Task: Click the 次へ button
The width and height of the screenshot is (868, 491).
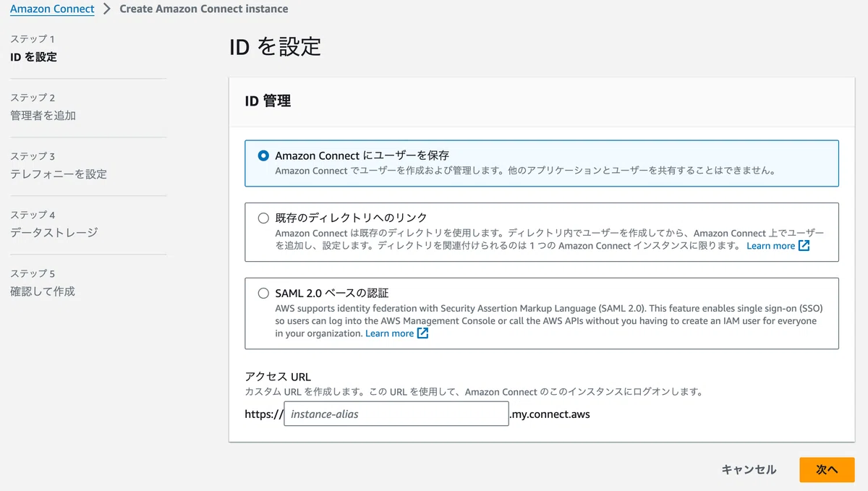Action: [827, 470]
